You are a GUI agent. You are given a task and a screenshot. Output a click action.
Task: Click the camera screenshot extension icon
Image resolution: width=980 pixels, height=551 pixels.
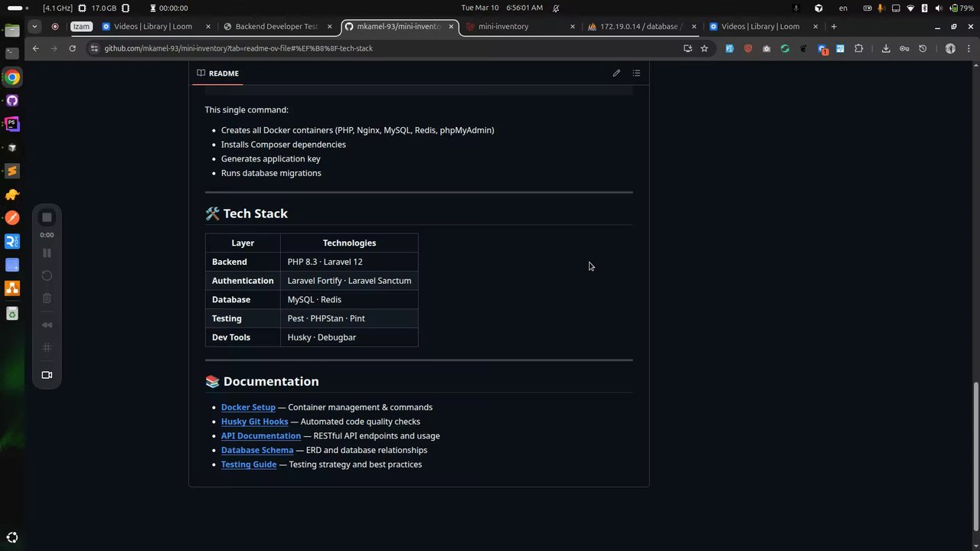tap(766, 48)
